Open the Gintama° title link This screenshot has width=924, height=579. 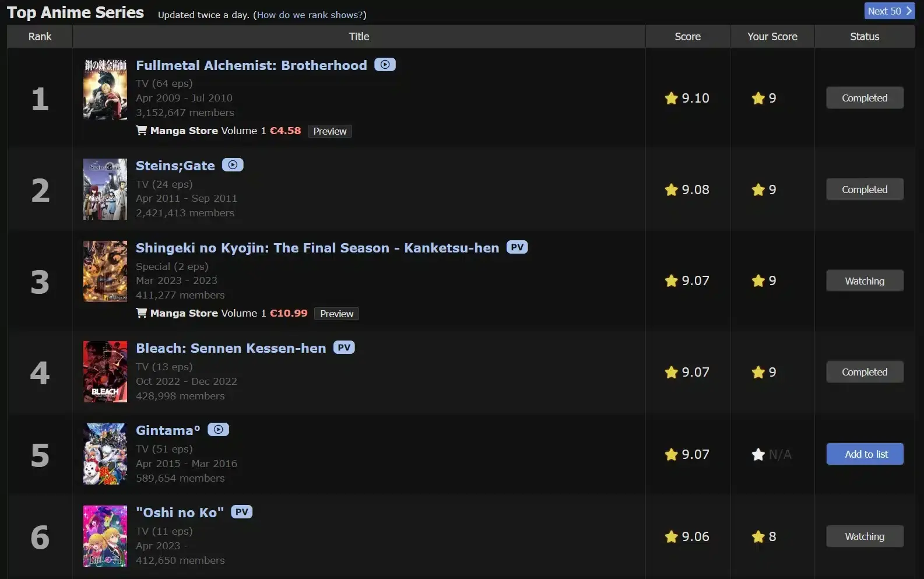pos(168,430)
